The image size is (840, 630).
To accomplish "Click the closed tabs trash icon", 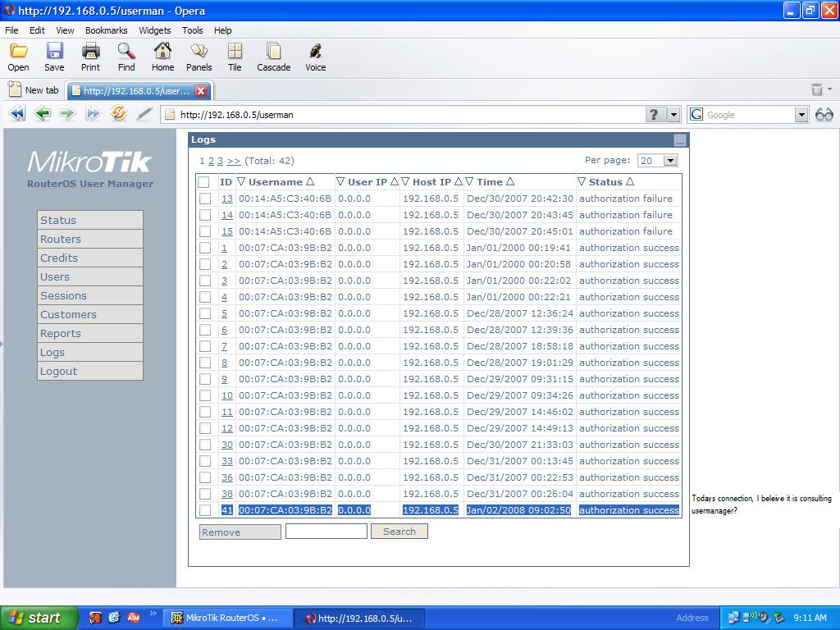I will pyautogui.click(x=816, y=89).
